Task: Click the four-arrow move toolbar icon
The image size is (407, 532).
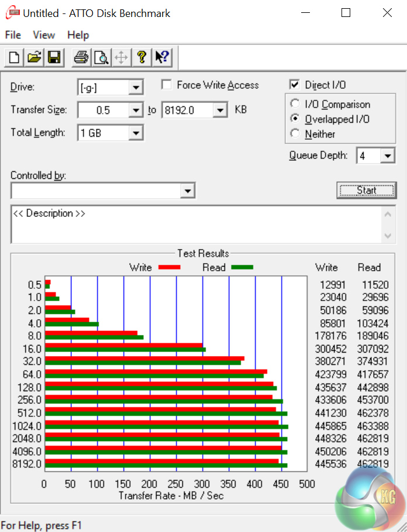Action: point(121,57)
